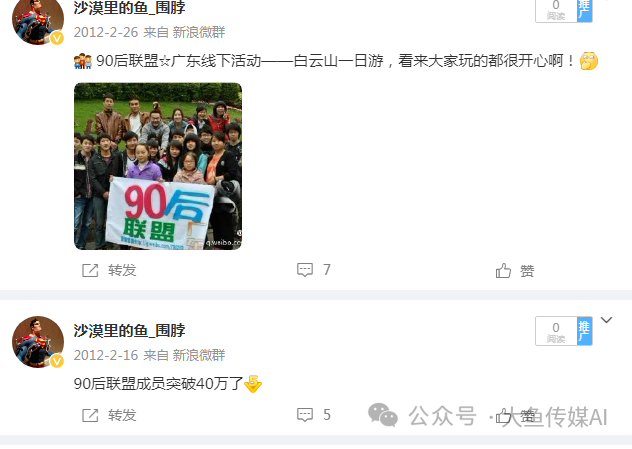
Task: Open the 2012-2-26 timestamp link
Action: coord(106,32)
